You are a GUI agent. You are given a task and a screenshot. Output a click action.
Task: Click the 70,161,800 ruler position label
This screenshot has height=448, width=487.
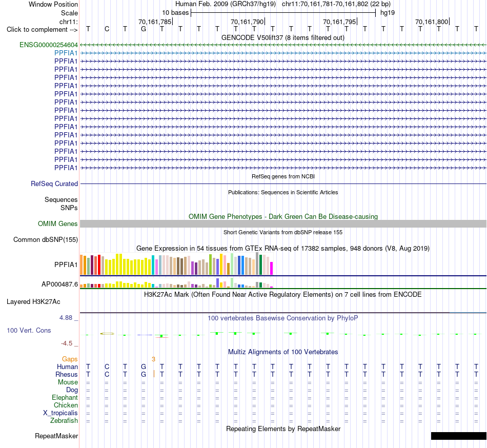[x=432, y=22]
